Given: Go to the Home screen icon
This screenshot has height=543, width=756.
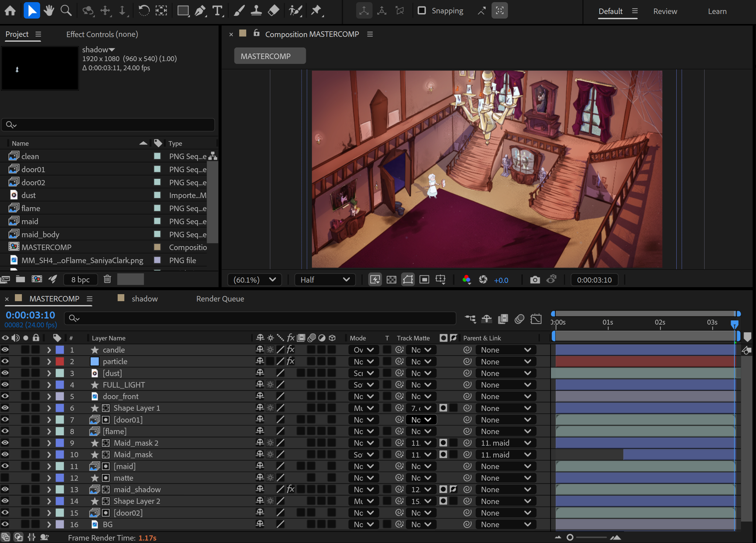Looking at the screenshot, I should coord(10,11).
